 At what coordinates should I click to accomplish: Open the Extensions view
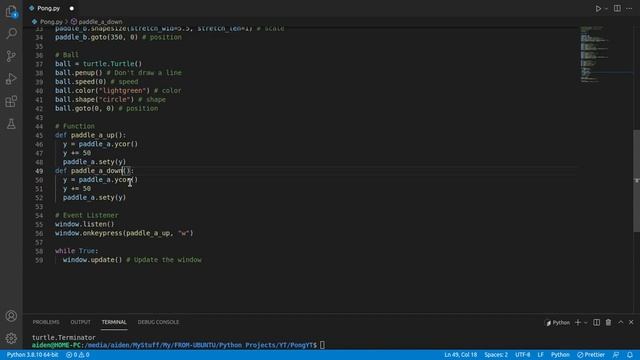coord(11,101)
